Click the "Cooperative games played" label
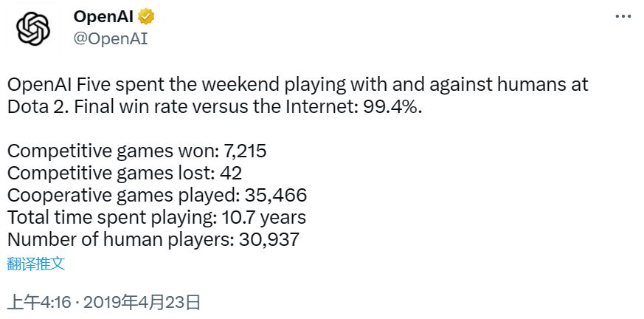 pyautogui.click(x=117, y=196)
